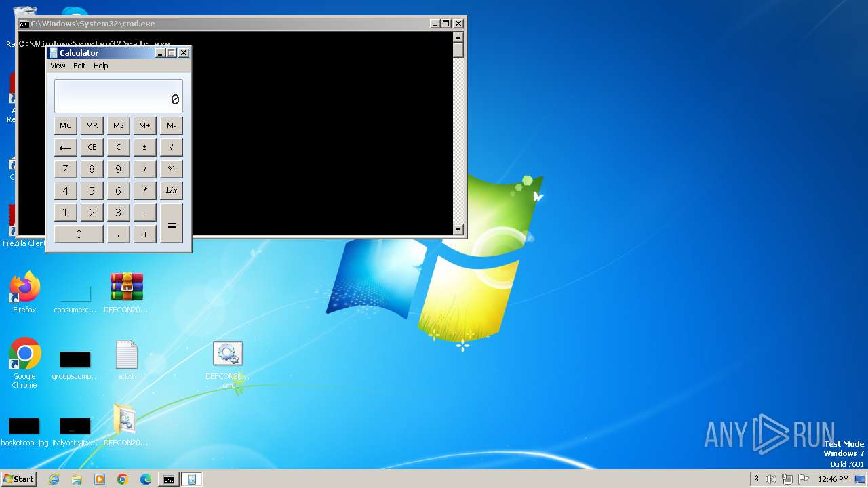Viewport: 868px width, 488px height.
Task: Switch to cmd.exe taskbar button
Action: (168, 479)
